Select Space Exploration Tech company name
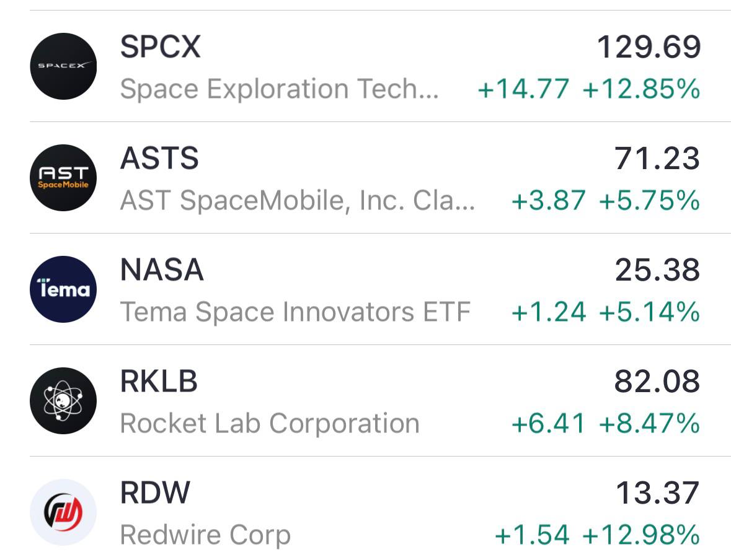This screenshot has height=560, width=731. (x=280, y=89)
